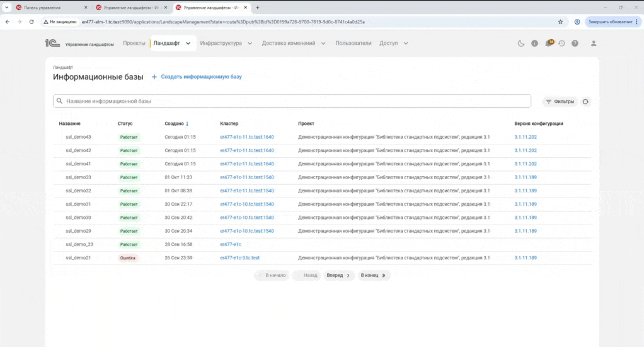Image resolution: width=644 pixels, height=347 pixels.
Task: Open browser profile icon
Action: click(x=577, y=22)
